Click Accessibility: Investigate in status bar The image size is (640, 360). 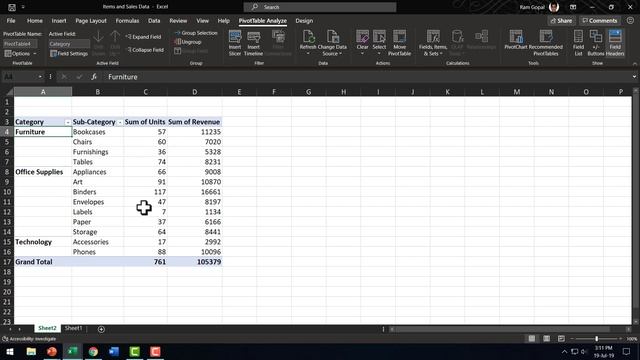click(29, 339)
